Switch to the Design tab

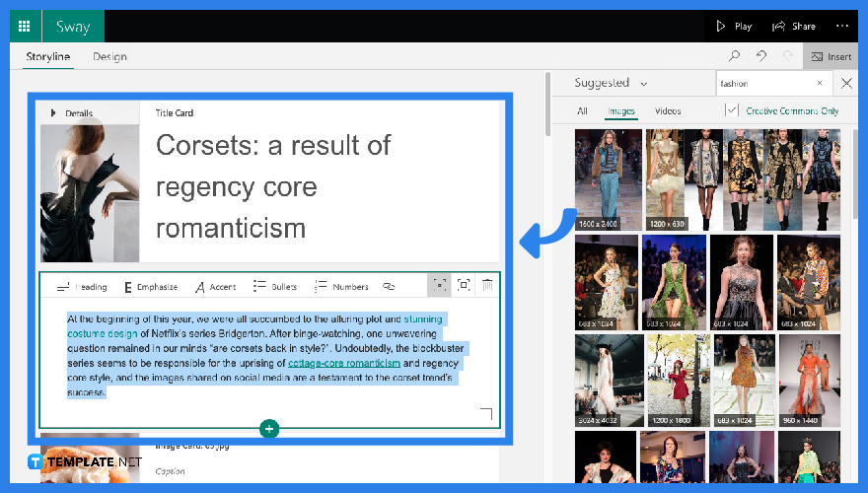click(109, 56)
